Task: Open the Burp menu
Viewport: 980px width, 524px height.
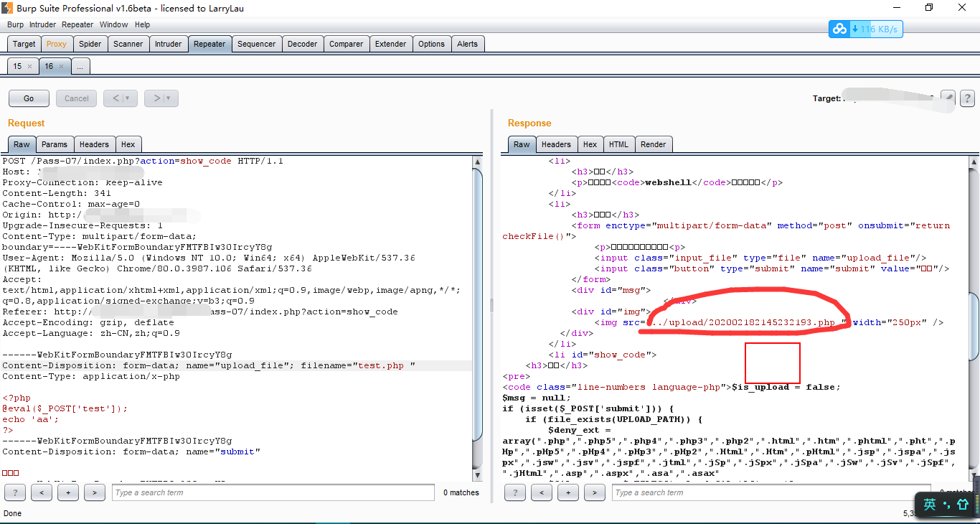Action: 15,24
